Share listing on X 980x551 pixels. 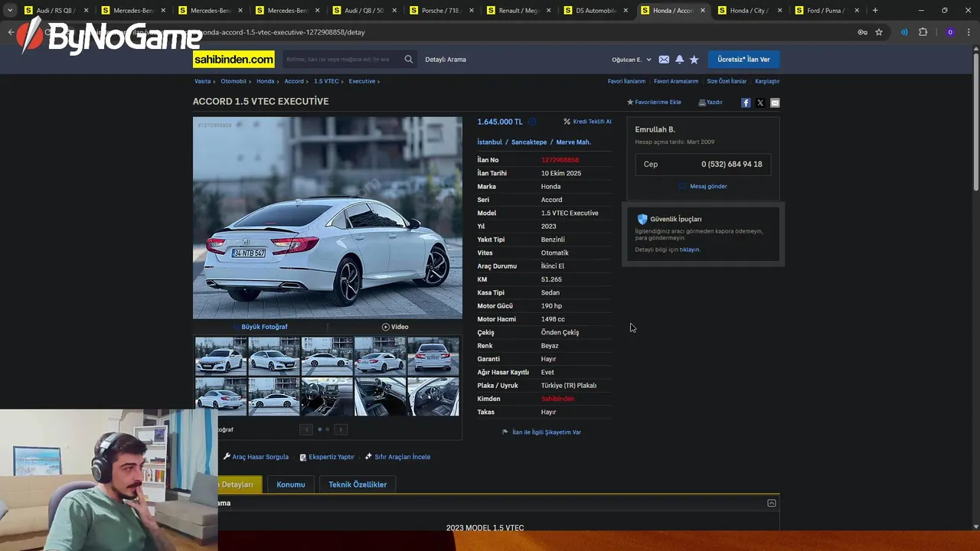(x=760, y=103)
